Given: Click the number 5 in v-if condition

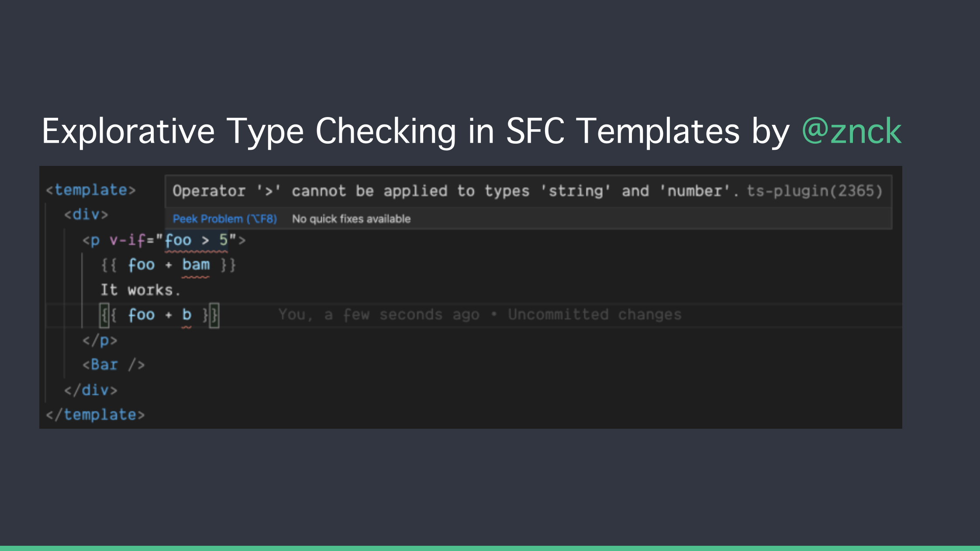Looking at the screenshot, I should [224, 240].
